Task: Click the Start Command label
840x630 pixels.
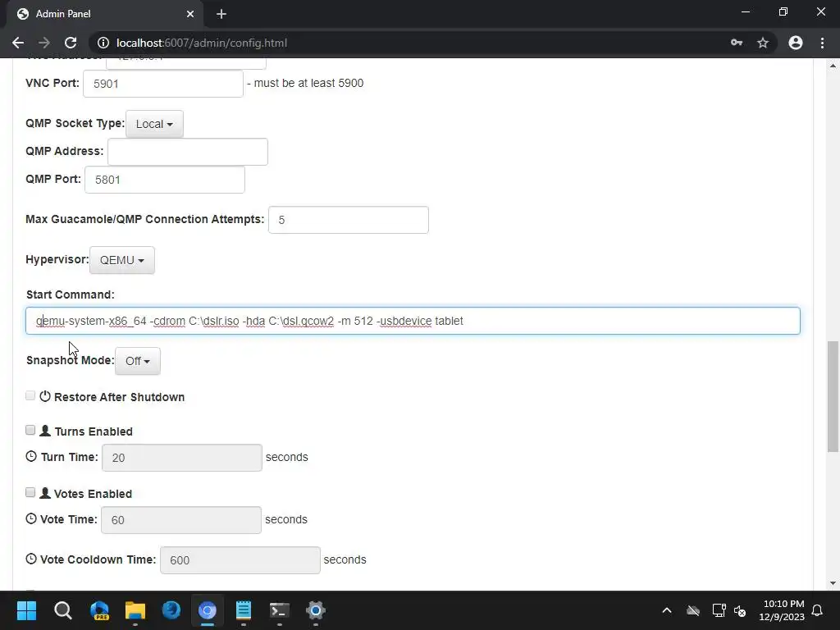Action: 71,294
